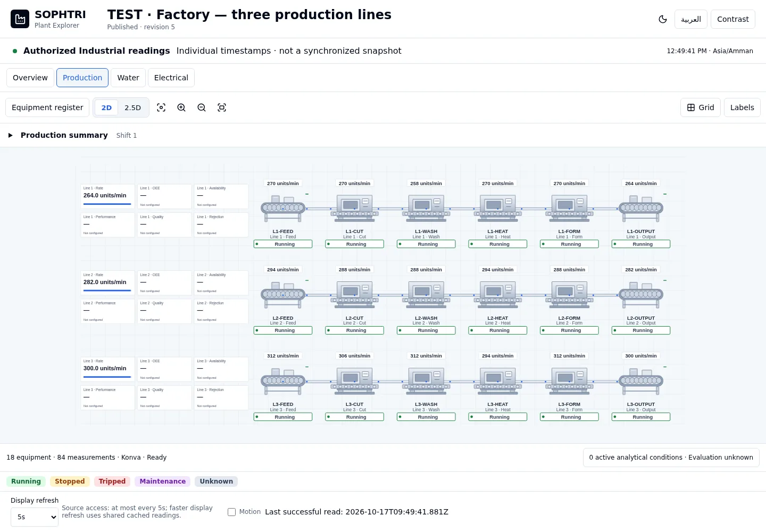Select the L3-OUTPUT conveyor icon
This screenshot has height=532, width=766.
point(641,381)
